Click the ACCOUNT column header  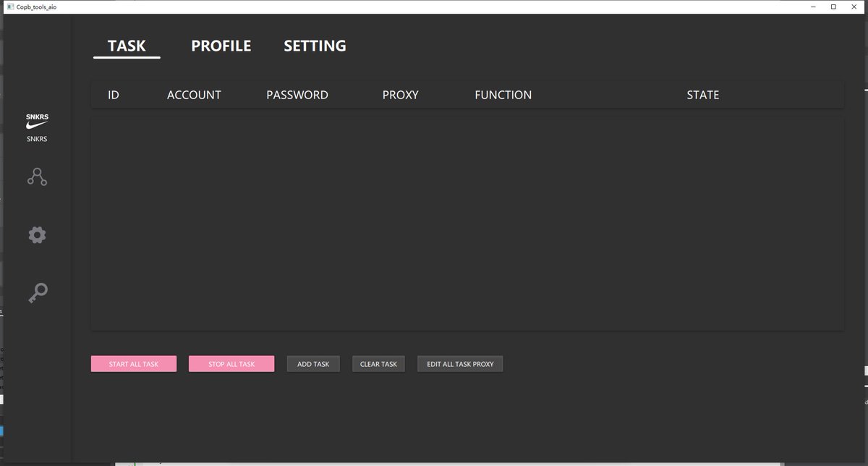tap(194, 95)
